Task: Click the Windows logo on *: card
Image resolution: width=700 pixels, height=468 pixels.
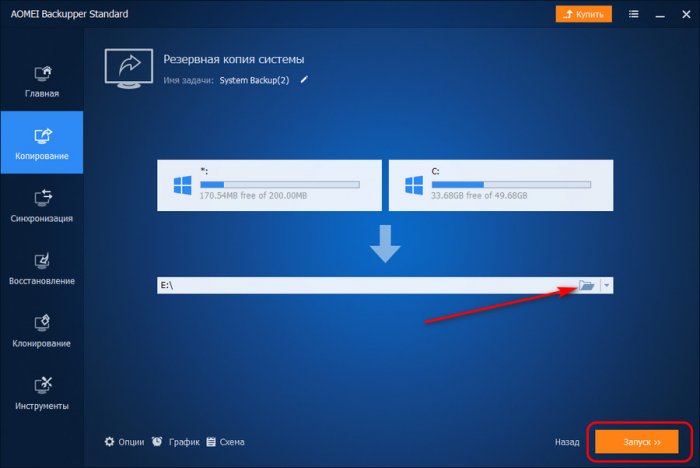Action: (183, 185)
